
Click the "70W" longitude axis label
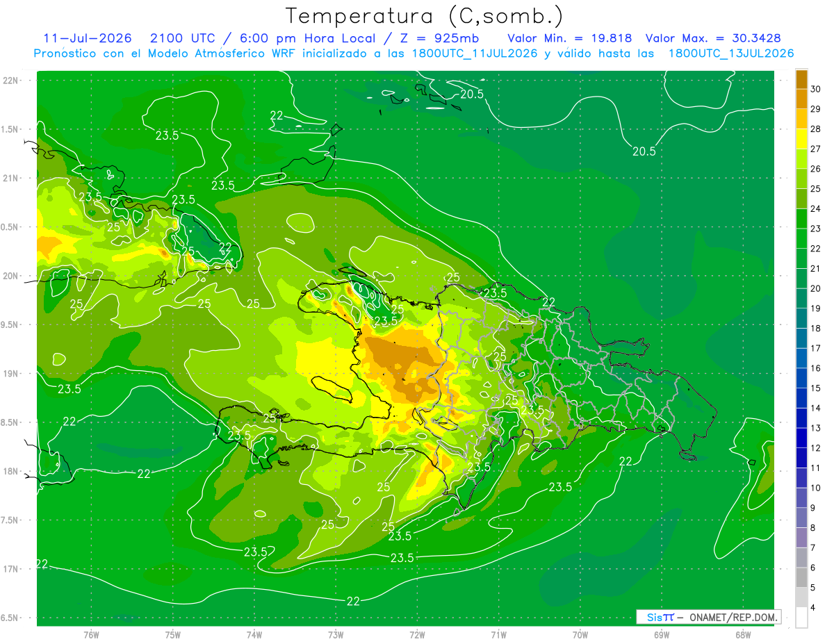click(x=580, y=634)
